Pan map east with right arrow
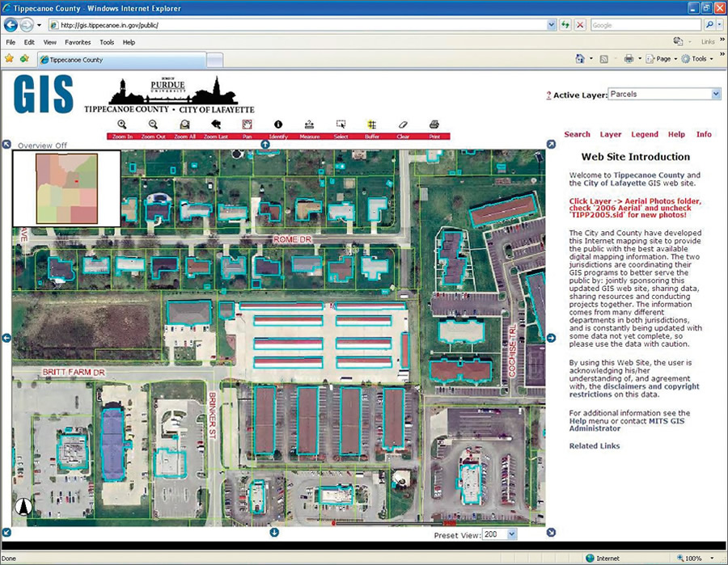Viewport: 728px width, 565px height. click(551, 338)
